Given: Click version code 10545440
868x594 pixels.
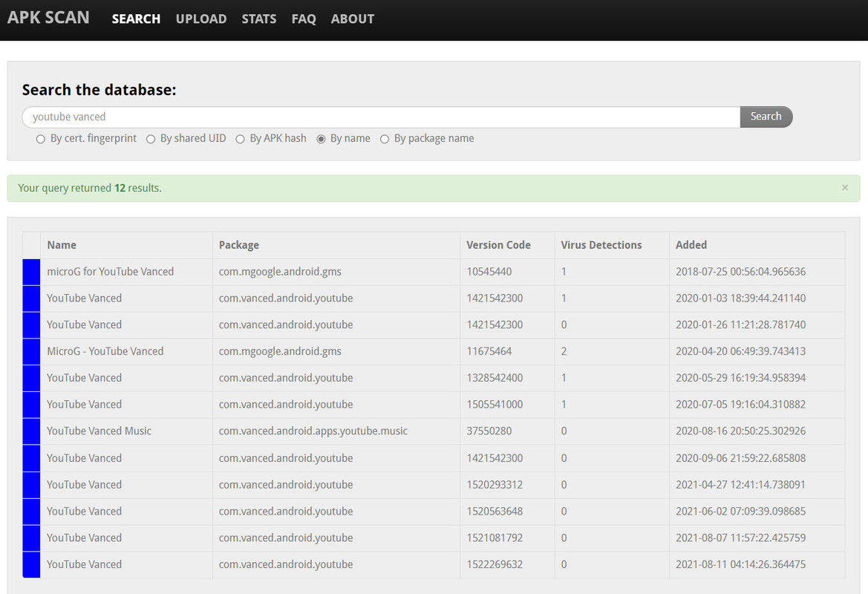Looking at the screenshot, I should coord(489,272).
